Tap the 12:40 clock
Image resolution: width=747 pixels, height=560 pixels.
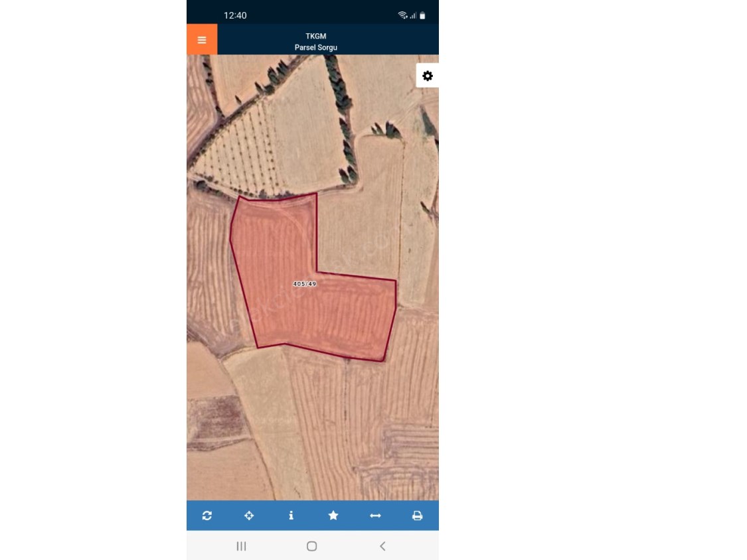(235, 15)
